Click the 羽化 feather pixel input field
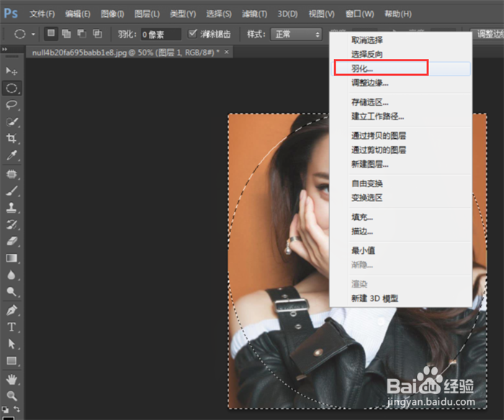Image resolution: width=504 pixels, height=420 pixels. [x=161, y=34]
